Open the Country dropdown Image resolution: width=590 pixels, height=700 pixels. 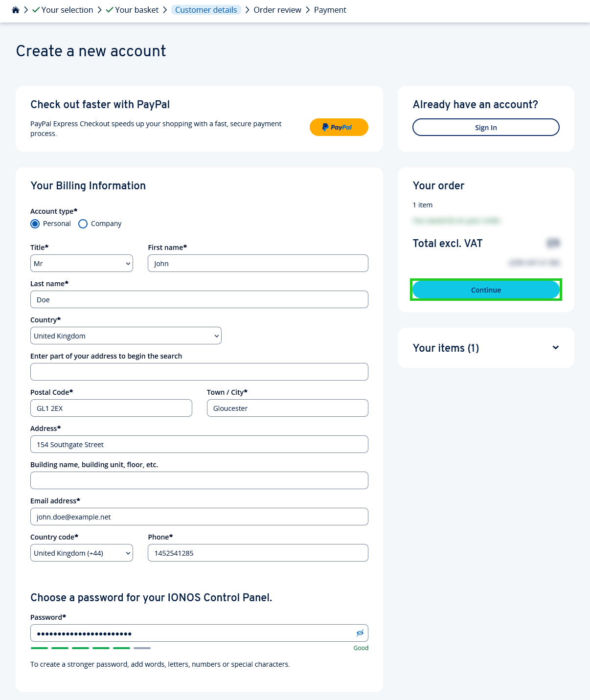(126, 336)
